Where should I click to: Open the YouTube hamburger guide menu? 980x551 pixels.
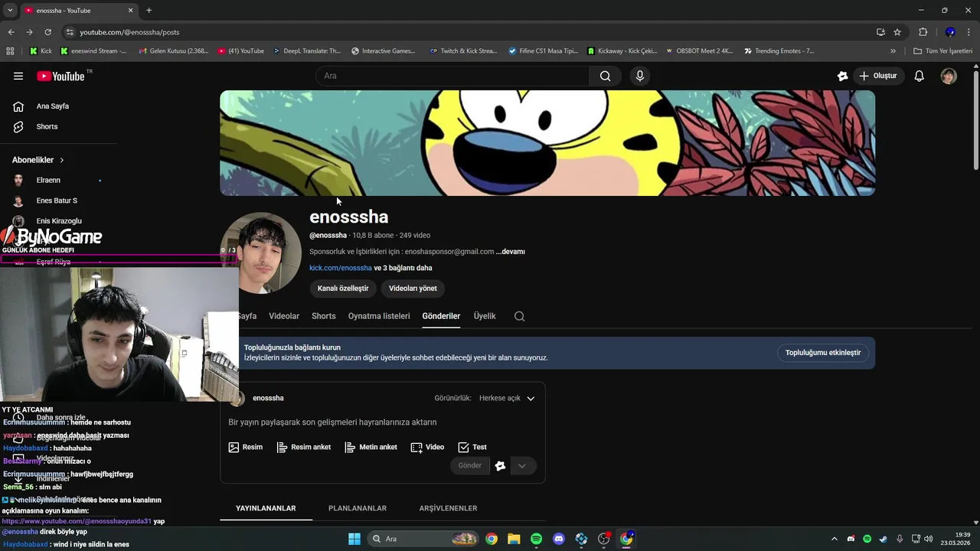coord(18,76)
